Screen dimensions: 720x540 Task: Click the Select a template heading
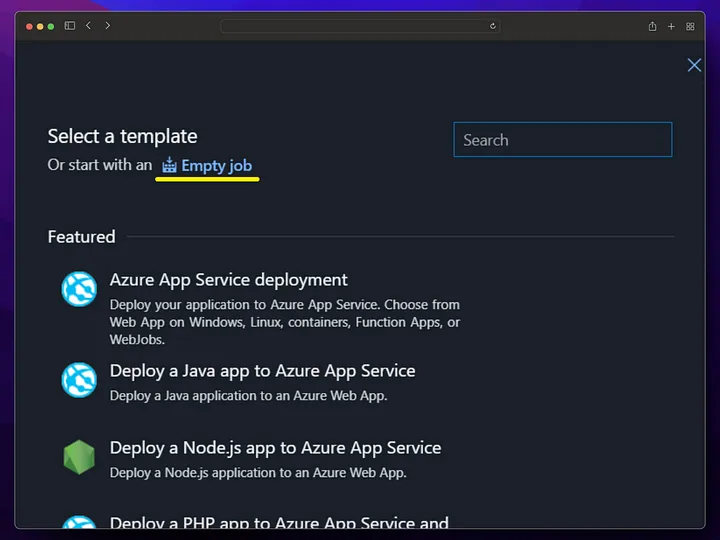[123, 136]
